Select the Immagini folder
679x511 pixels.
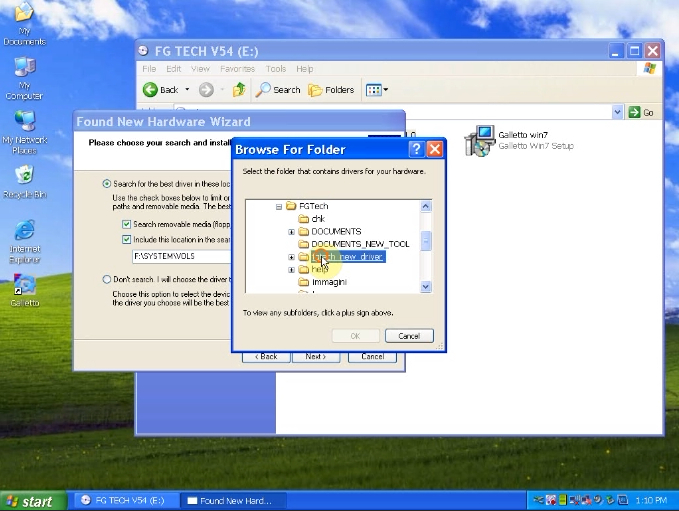tap(329, 282)
